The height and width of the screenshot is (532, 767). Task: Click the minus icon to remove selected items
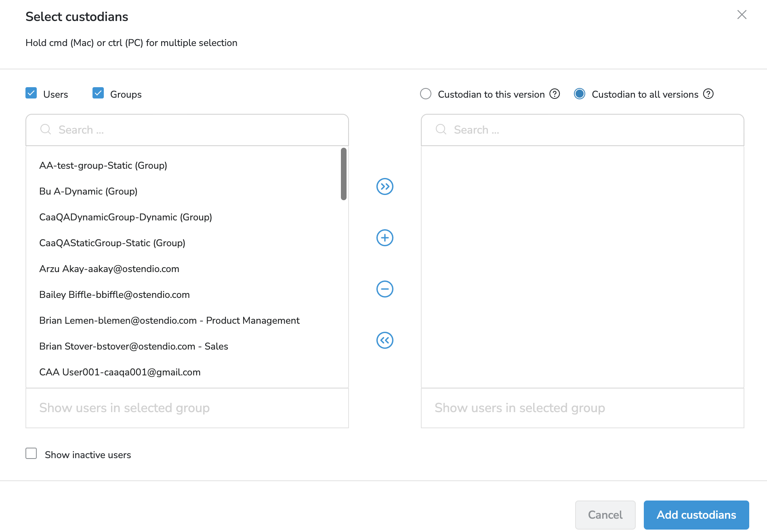385,289
